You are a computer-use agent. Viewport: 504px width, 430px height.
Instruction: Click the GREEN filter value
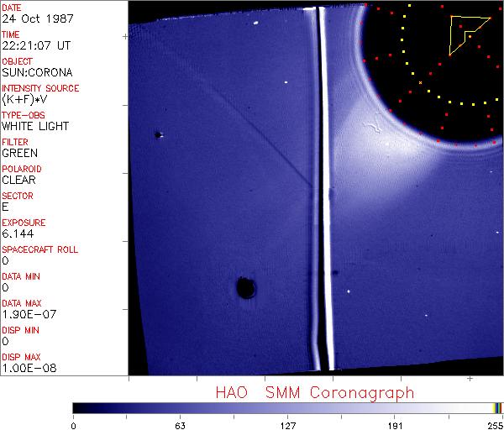(20, 153)
